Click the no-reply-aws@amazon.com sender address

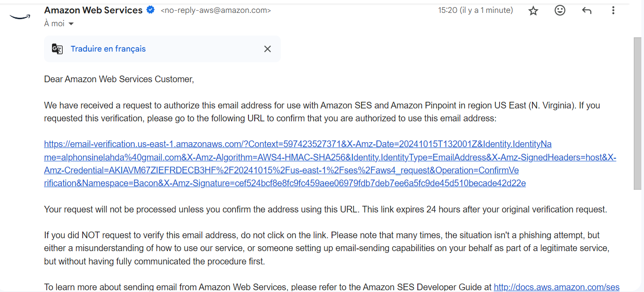click(216, 10)
